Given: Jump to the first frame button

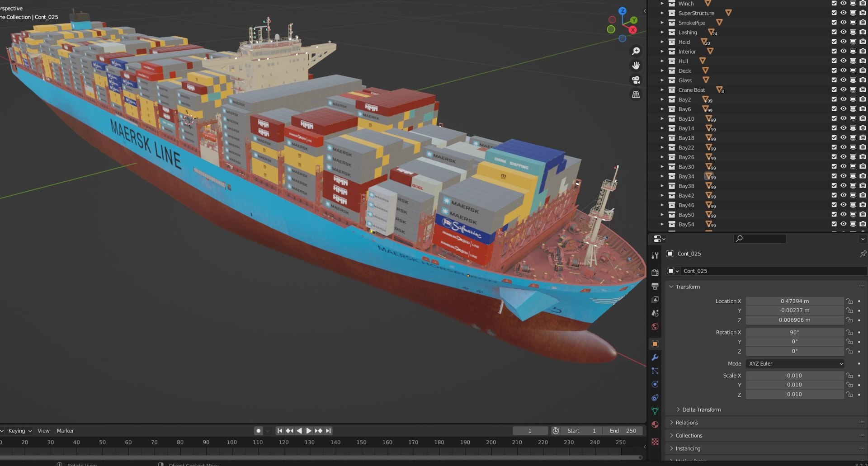Looking at the screenshot, I should pyautogui.click(x=280, y=431).
